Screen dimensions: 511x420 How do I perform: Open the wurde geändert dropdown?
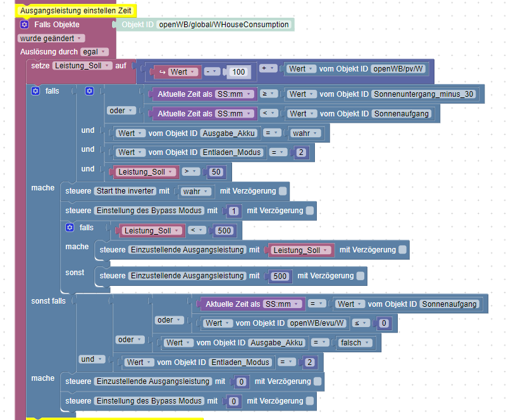pos(51,39)
